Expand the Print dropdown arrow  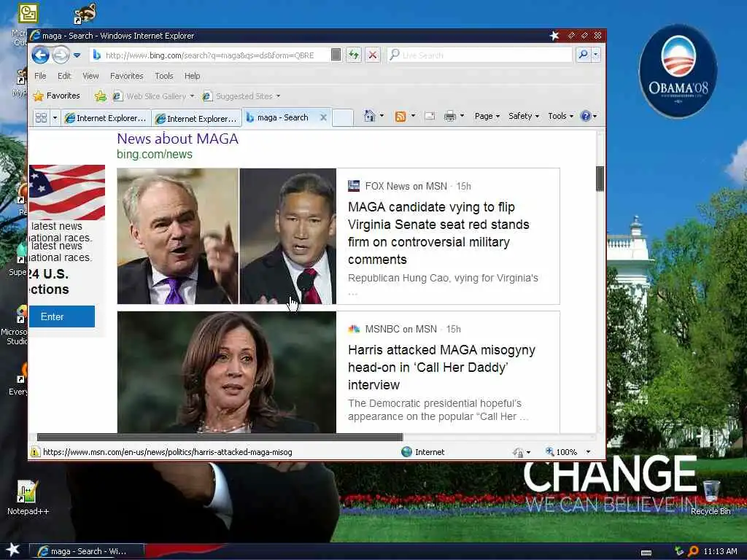[462, 116]
